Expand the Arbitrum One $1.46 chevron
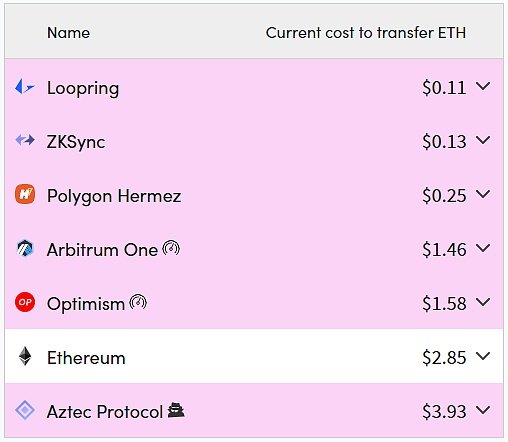 (483, 248)
